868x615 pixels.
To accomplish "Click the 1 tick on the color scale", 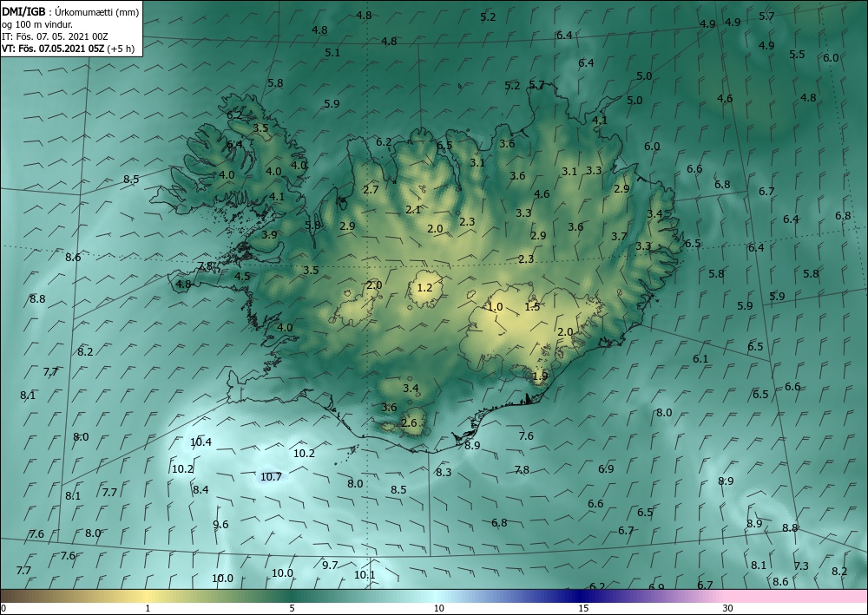I will point(148,609).
